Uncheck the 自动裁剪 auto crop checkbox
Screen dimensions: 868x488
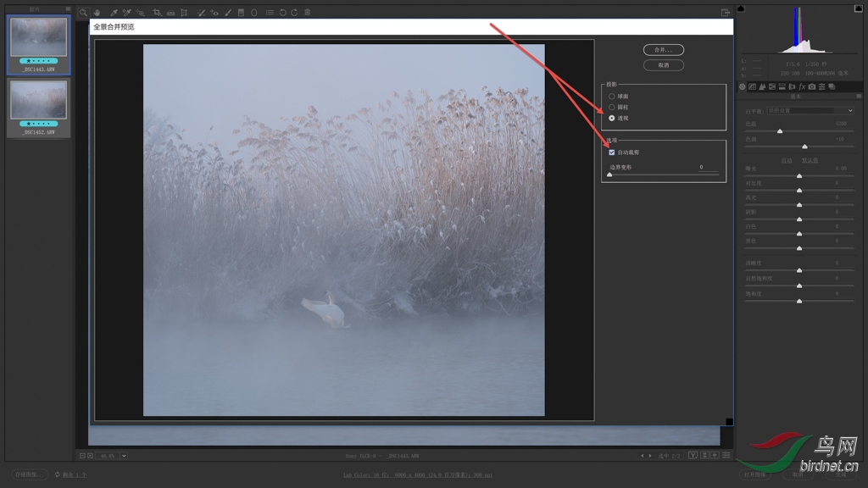click(x=612, y=152)
